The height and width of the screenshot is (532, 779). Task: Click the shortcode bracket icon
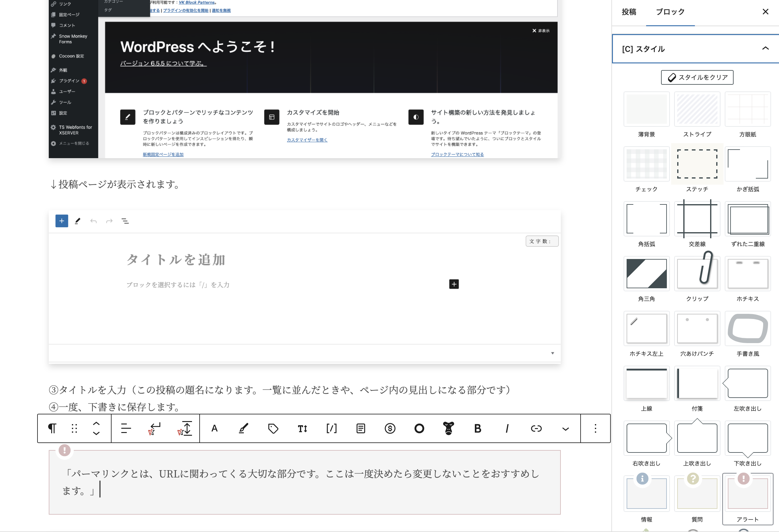coord(332,428)
